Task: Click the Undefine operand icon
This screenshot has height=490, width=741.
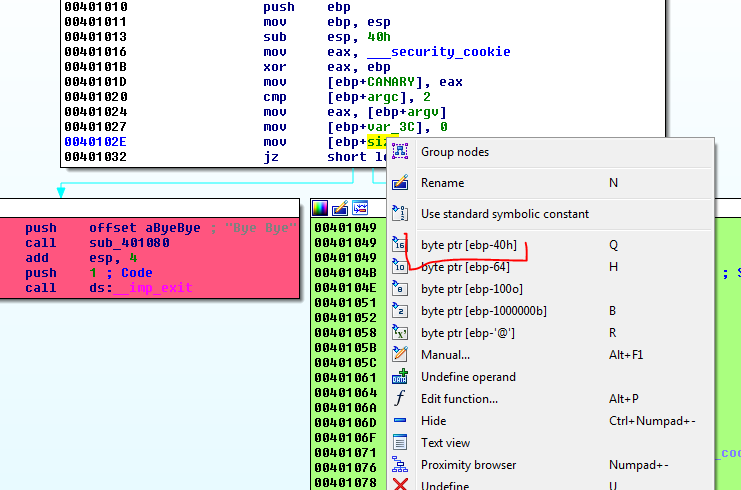Action: (400, 377)
